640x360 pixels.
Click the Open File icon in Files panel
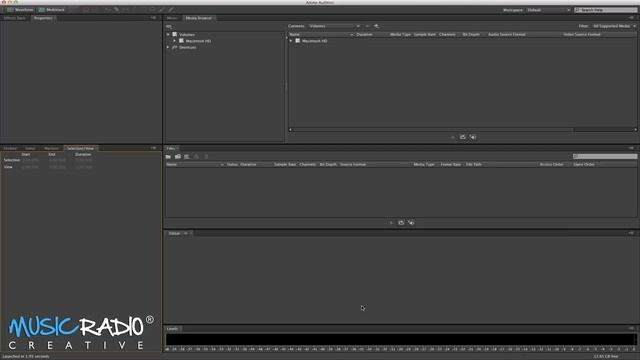[168, 157]
